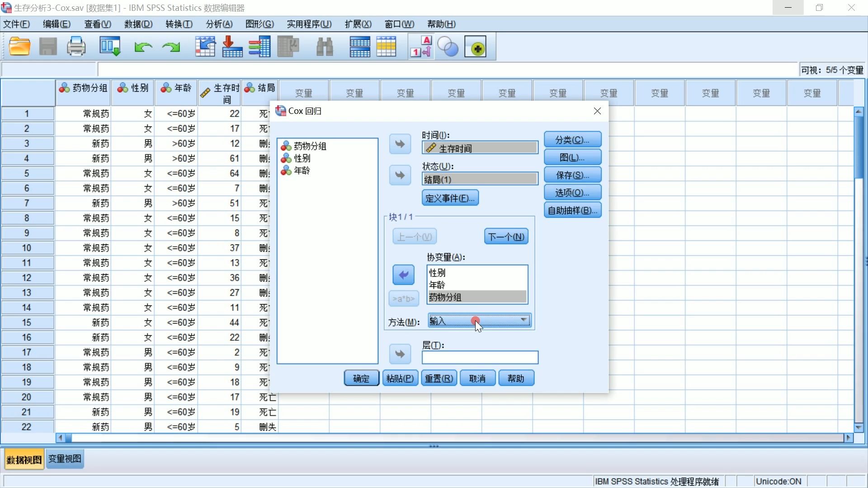The width and height of the screenshot is (868, 488).
Task: Click the Print icon in the toolbar
Action: pos(76,46)
